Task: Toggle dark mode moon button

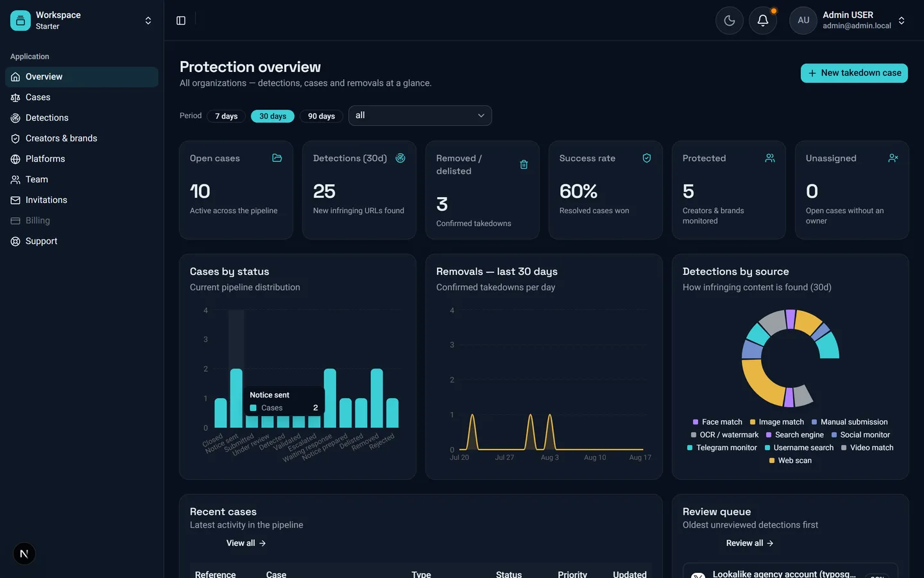Action: 730,21
